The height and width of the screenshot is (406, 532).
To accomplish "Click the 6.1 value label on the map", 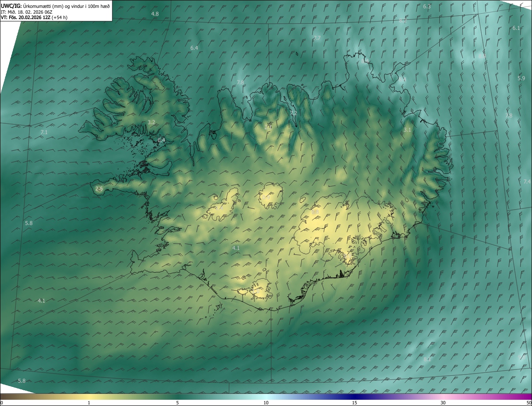I will pyautogui.click(x=516, y=28).
